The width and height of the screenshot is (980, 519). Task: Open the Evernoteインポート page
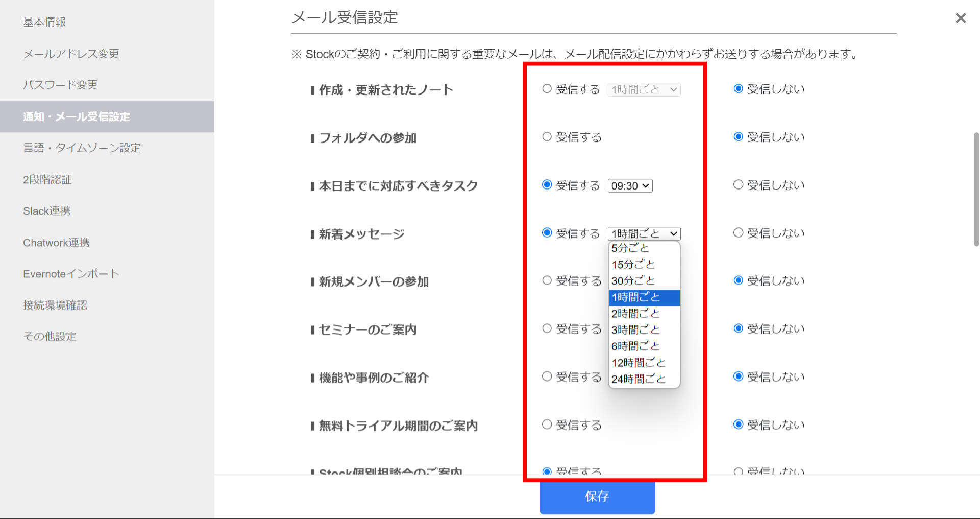tap(70, 273)
